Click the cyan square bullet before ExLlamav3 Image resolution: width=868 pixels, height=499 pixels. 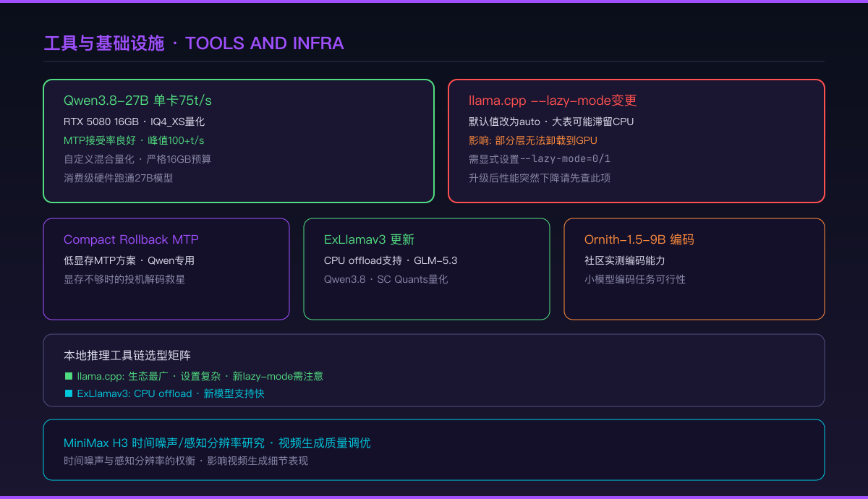68,393
